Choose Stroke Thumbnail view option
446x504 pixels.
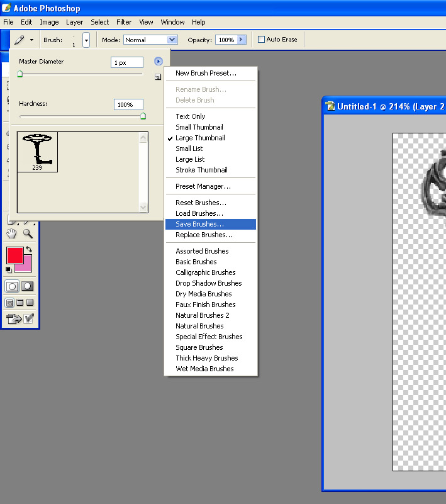[211, 170]
